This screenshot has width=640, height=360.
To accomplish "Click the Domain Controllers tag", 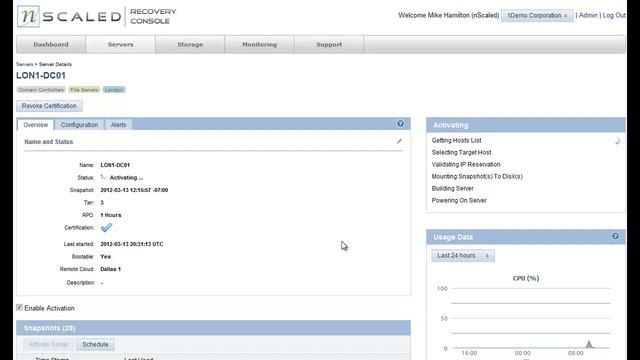I will (x=41, y=90).
